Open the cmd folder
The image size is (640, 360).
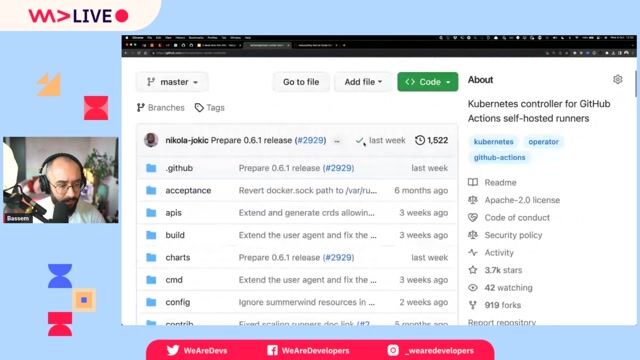(x=174, y=280)
